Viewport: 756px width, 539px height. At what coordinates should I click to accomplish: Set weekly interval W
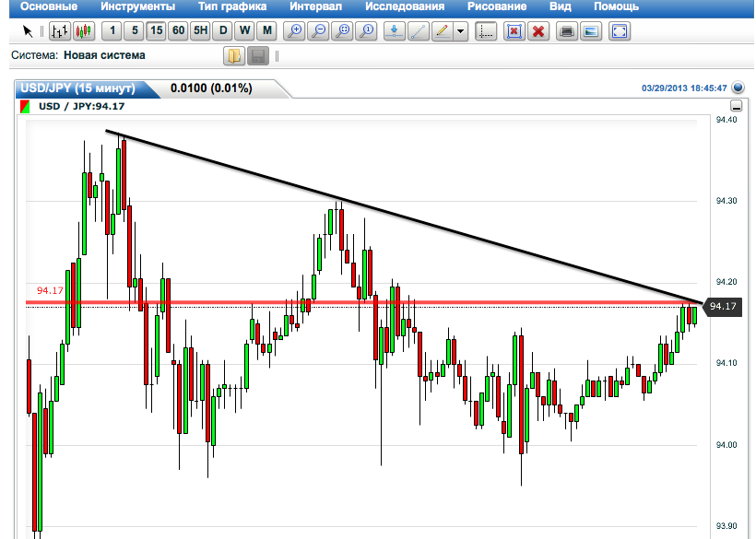[x=245, y=31]
